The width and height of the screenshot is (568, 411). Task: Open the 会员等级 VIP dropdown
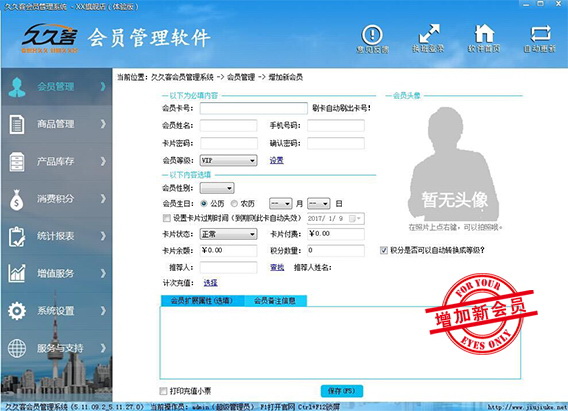[229, 160]
